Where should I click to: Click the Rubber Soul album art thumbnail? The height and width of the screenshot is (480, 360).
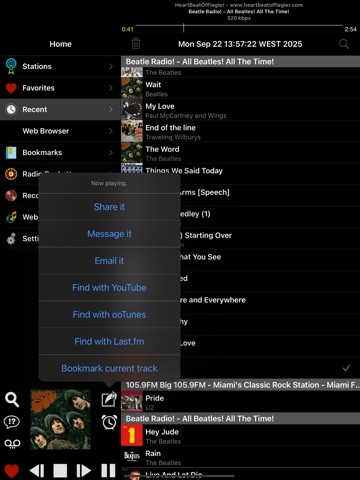coord(60,419)
